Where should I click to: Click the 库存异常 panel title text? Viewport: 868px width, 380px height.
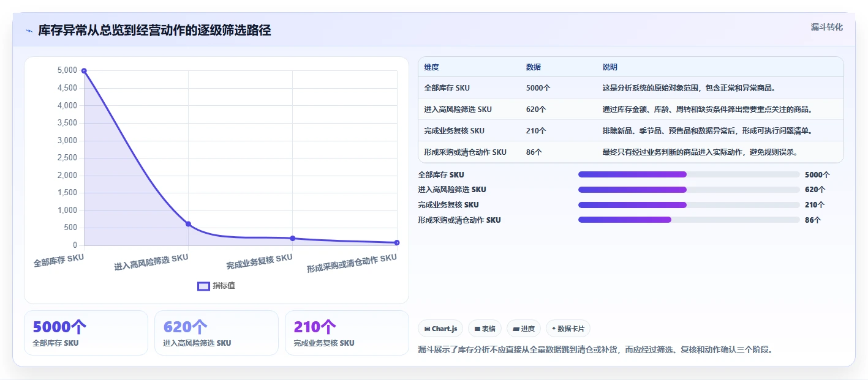point(154,31)
